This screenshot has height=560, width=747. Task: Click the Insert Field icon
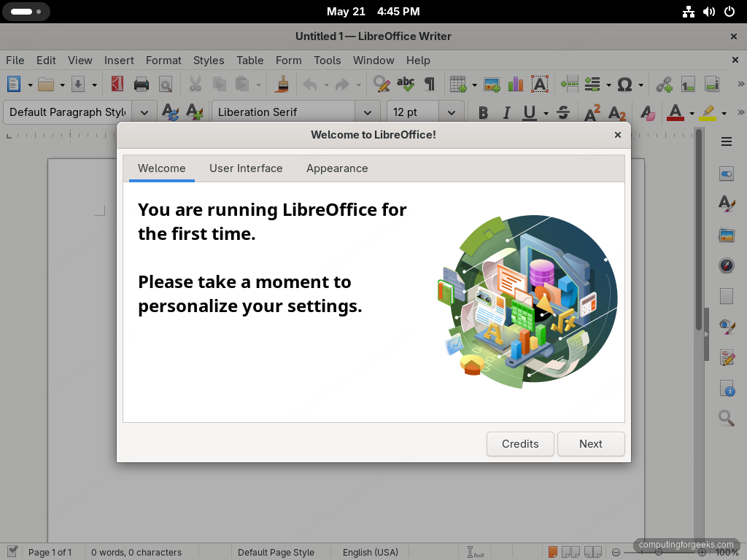click(592, 85)
